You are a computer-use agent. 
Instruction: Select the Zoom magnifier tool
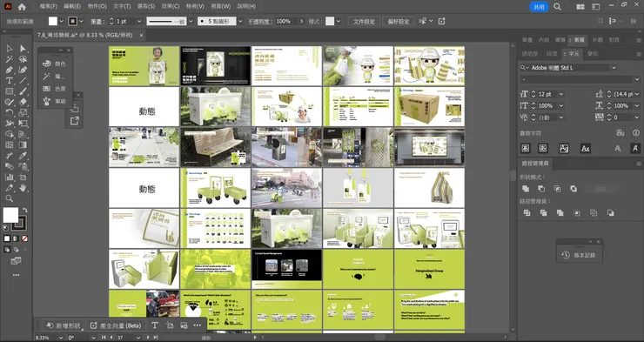pyautogui.click(x=9, y=198)
